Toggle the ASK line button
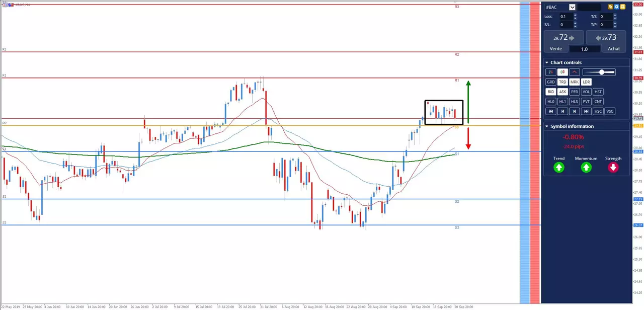The width and height of the screenshot is (644, 310). [x=562, y=92]
